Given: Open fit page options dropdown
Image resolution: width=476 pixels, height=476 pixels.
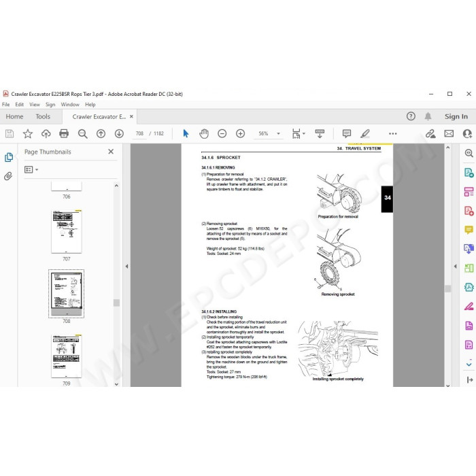Looking at the screenshot, I should pos(299,133).
